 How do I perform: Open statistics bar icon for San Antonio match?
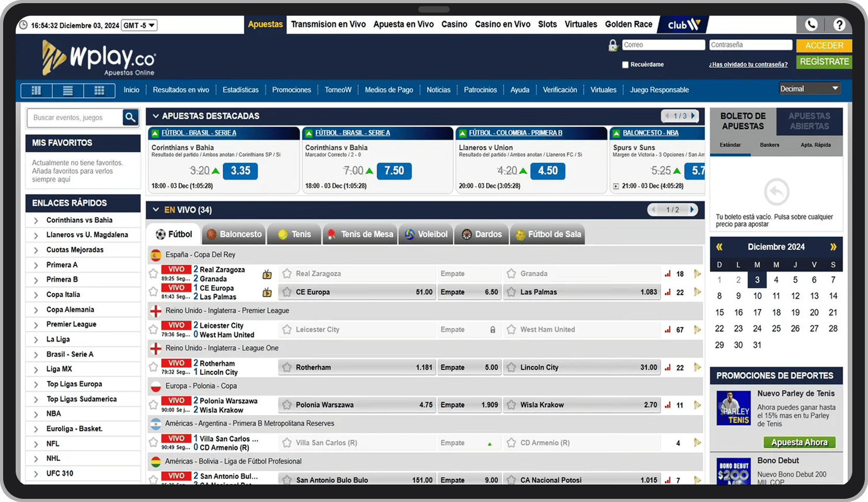[667, 480]
